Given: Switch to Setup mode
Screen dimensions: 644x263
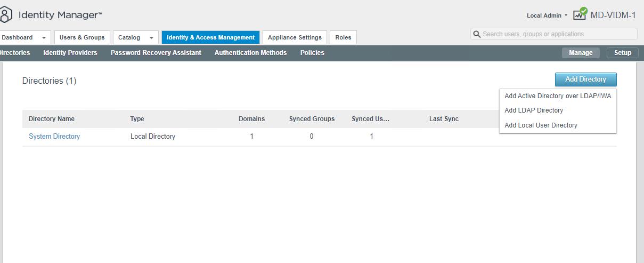Looking at the screenshot, I should [623, 53].
